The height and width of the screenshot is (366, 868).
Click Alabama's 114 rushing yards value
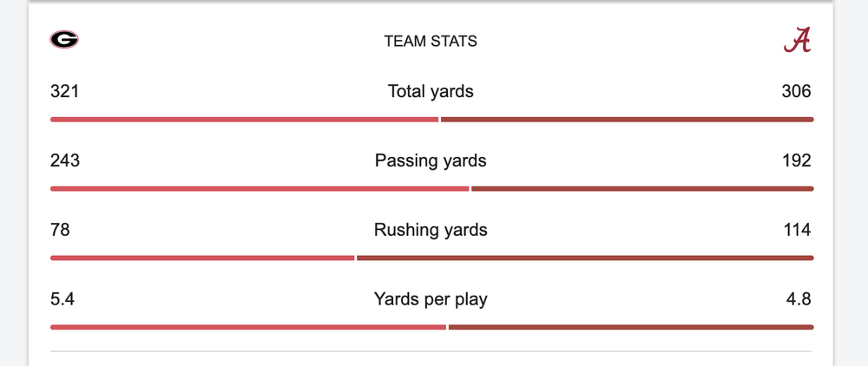(796, 230)
